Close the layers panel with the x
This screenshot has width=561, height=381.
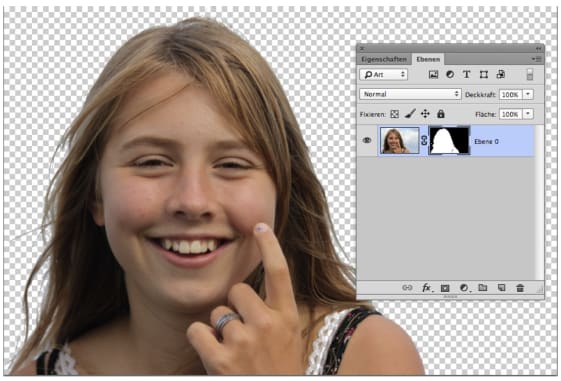pos(362,48)
